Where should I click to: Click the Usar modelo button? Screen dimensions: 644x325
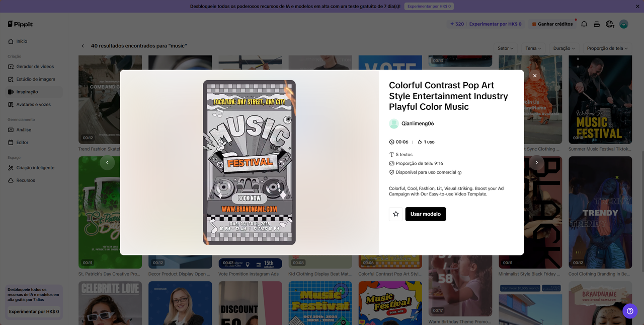click(x=426, y=214)
